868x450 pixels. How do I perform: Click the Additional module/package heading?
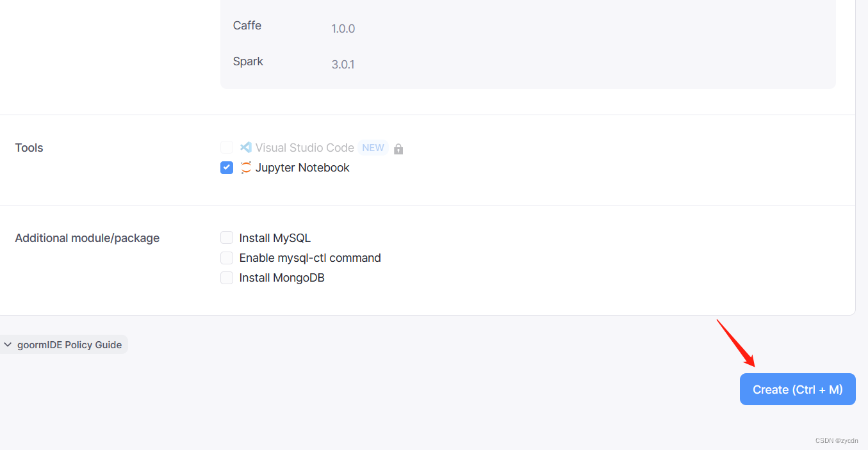point(87,238)
